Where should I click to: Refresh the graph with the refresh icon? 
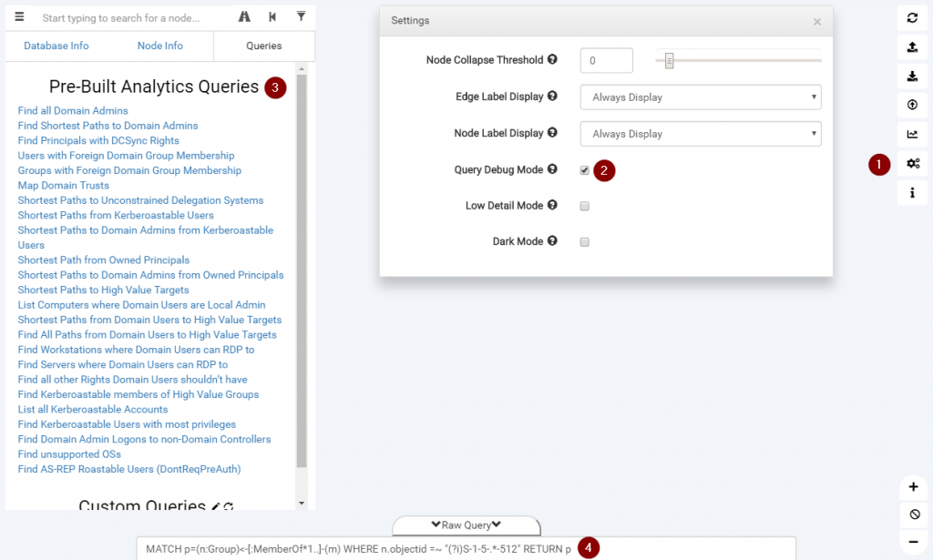[x=912, y=18]
